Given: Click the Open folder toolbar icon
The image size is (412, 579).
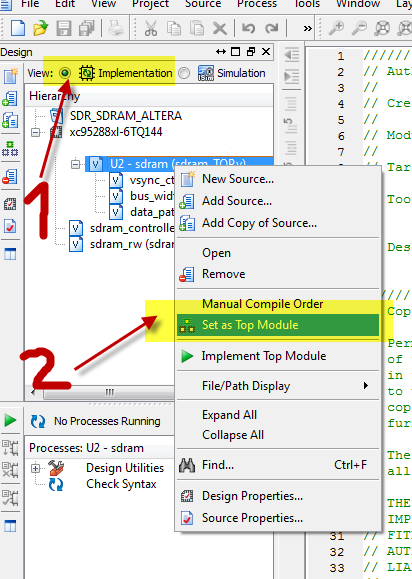Looking at the screenshot, I should [x=41, y=28].
